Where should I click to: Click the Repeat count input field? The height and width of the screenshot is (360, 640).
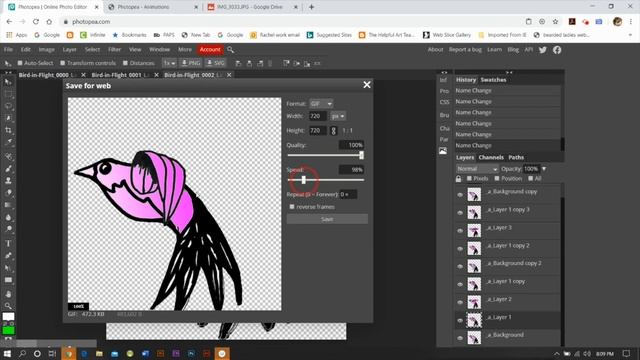click(348, 194)
